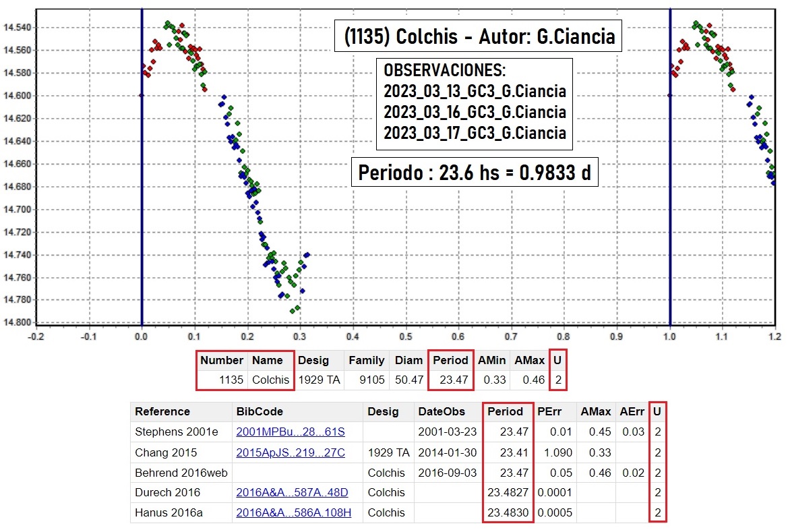Select the 0.0005 PErr value
Image resolution: width=788 pixels, height=532 pixels.
(555, 512)
